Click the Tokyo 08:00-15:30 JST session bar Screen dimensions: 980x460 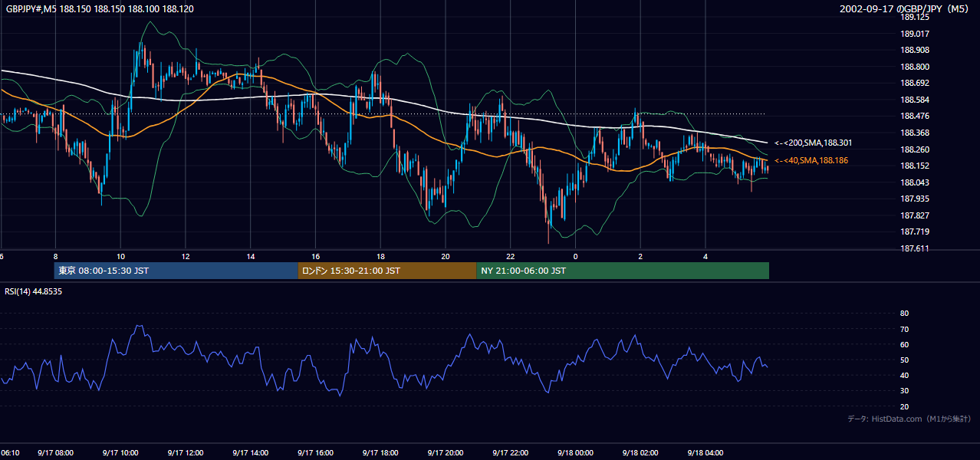pyautogui.click(x=176, y=271)
